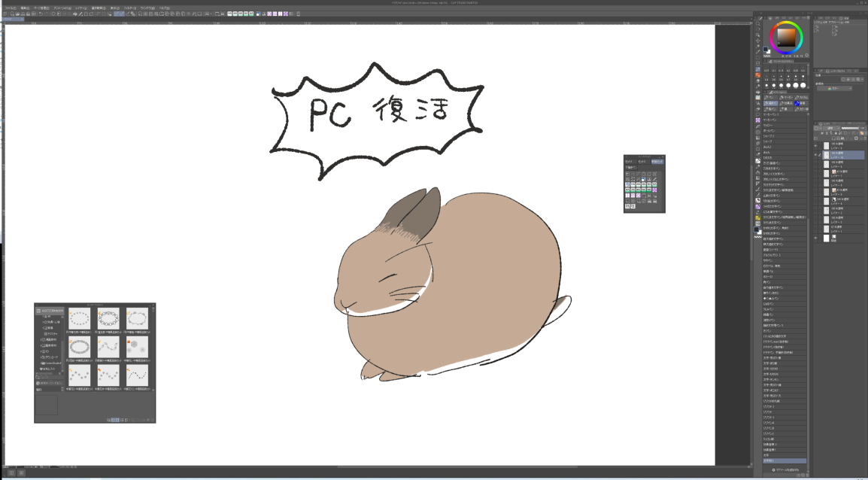Screen dimensions: 868x480
Task: Select the orange Pencil tool icon
Action: coord(758,74)
